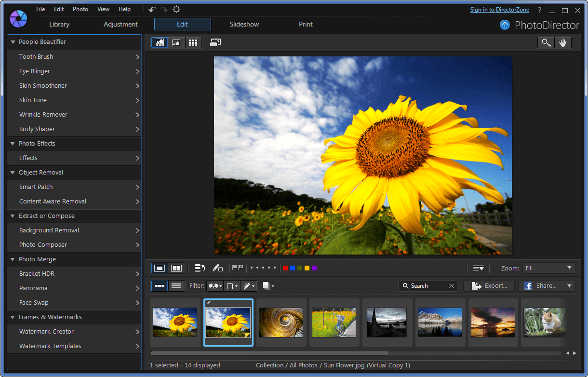The image size is (588, 377).
Task: Click the secondary monitor display icon
Action: pos(215,42)
